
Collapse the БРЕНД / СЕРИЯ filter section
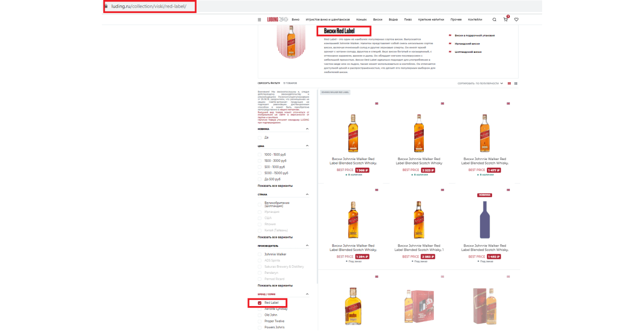pos(307,294)
